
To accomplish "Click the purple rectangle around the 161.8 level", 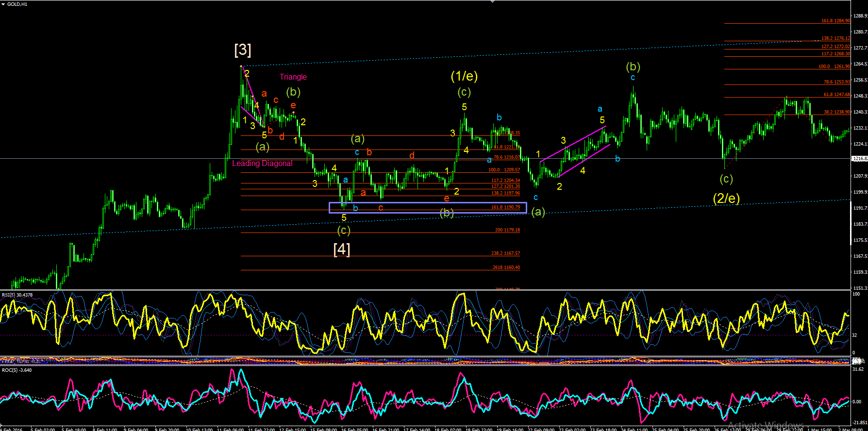I will pos(428,208).
